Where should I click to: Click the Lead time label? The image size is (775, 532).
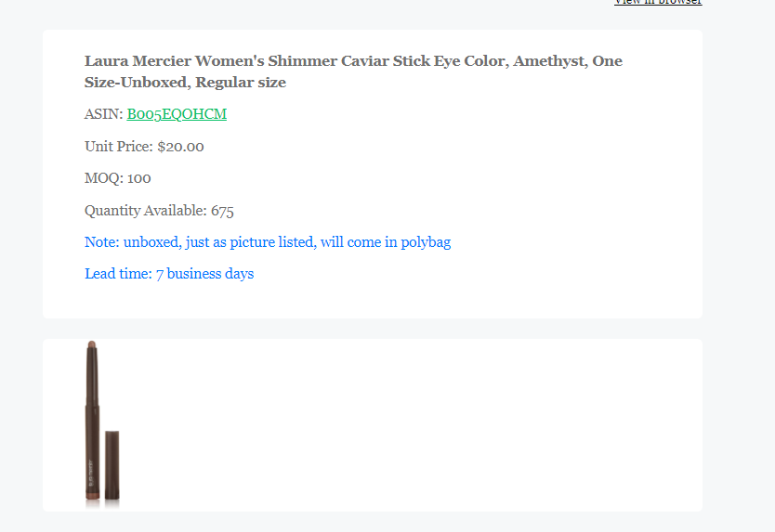pos(118,274)
